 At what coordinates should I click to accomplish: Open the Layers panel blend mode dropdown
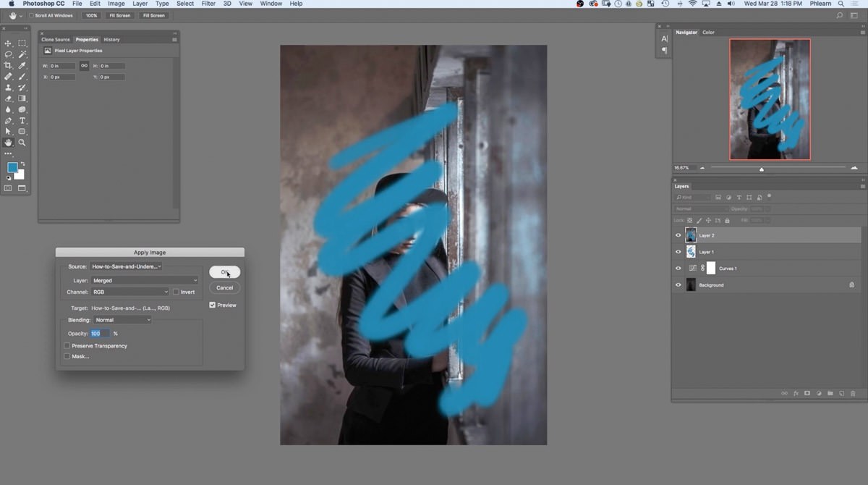pyautogui.click(x=700, y=208)
